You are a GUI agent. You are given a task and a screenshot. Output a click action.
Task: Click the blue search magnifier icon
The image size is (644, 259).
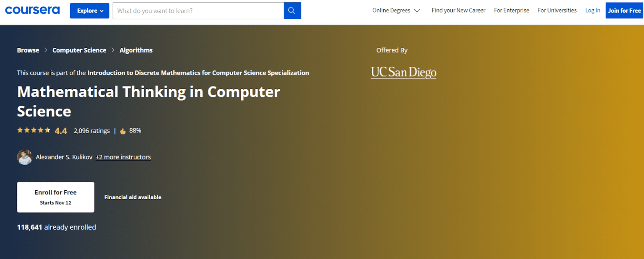(x=292, y=10)
